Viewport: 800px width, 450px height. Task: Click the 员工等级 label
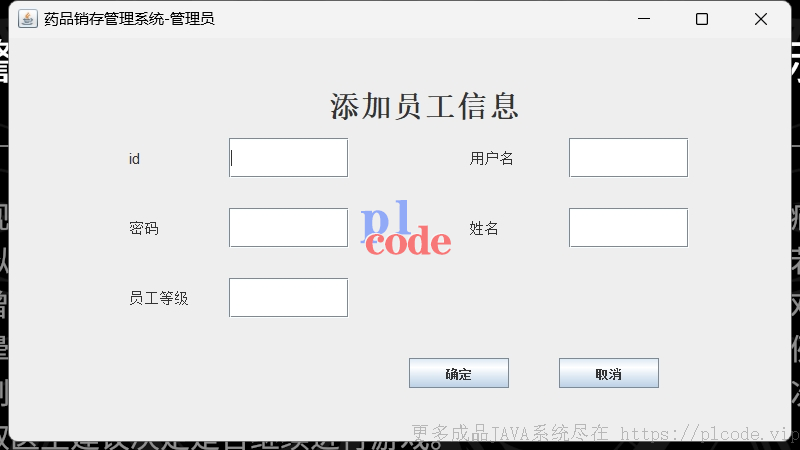point(159,298)
